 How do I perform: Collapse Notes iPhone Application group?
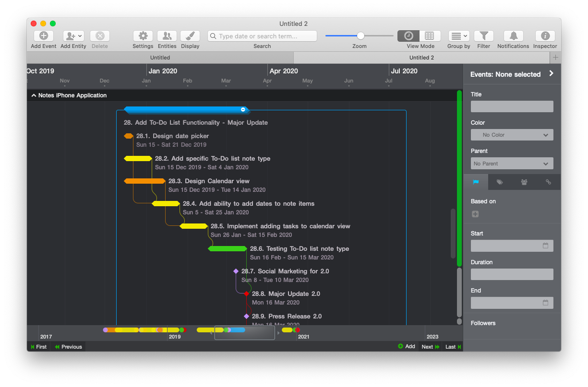pos(34,95)
